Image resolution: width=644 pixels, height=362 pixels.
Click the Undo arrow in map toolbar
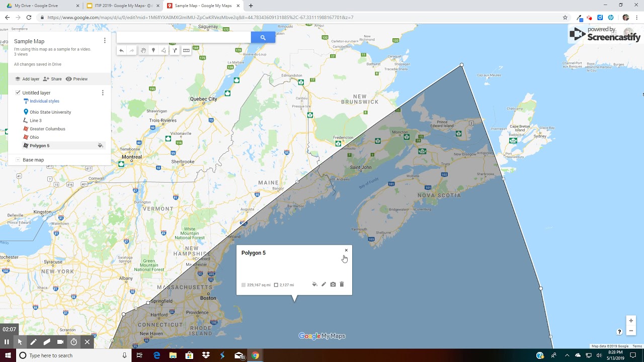pyautogui.click(x=121, y=50)
